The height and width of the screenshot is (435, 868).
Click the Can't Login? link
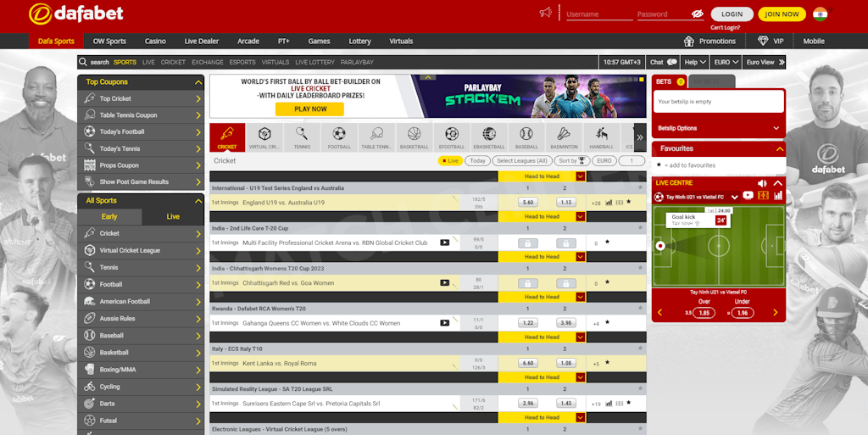click(726, 28)
